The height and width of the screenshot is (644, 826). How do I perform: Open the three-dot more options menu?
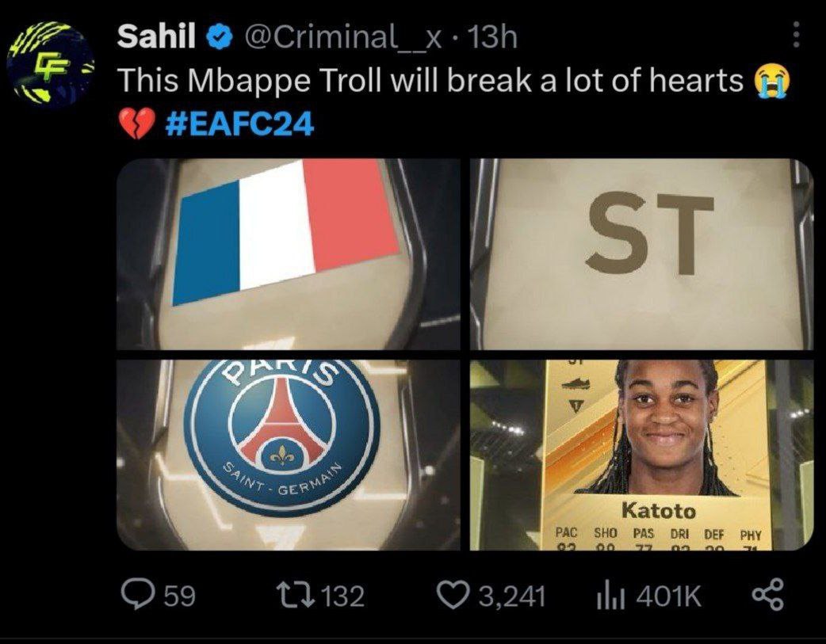pyautogui.click(x=796, y=35)
